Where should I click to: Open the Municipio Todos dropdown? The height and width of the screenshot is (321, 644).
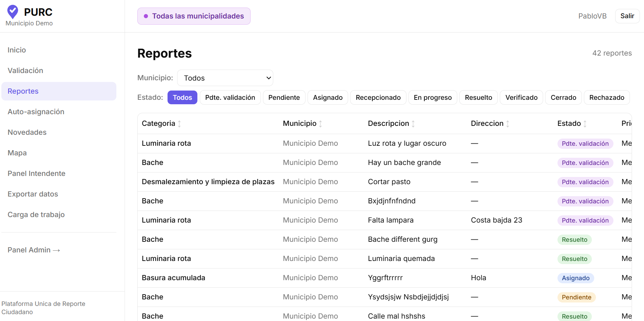point(225,78)
